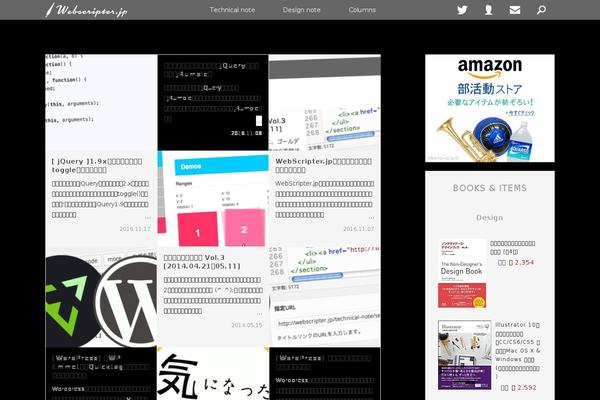Image resolution: width=600 pixels, height=400 pixels.
Task: Open jQuery 1.9x toggle article title
Action: click(97, 165)
